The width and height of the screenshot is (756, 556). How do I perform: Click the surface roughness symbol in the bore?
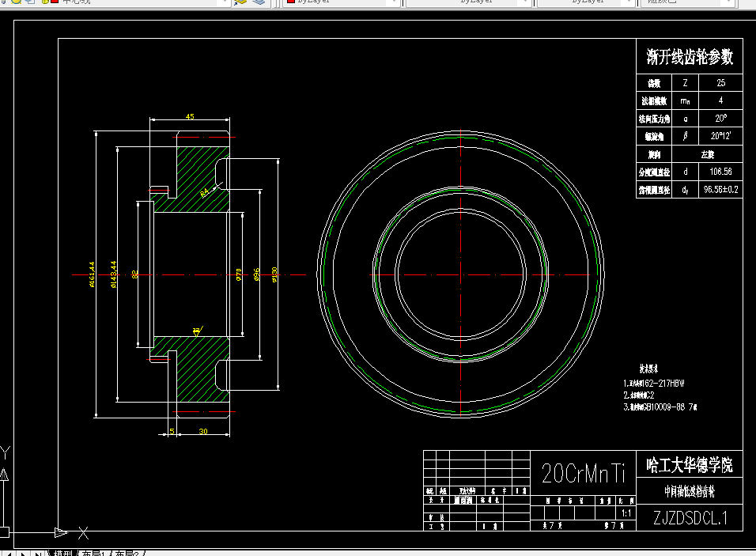(197, 331)
